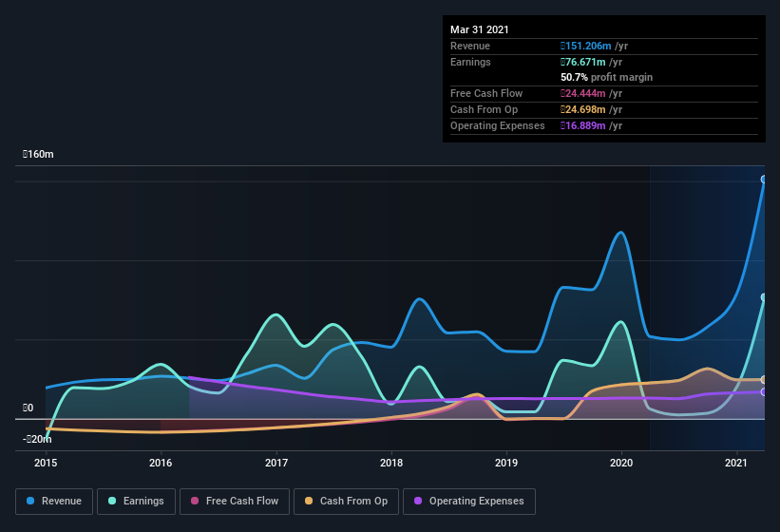Select the Cash From Op line's endpoint marker
The height and width of the screenshot is (532, 780).
(x=764, y=380)
